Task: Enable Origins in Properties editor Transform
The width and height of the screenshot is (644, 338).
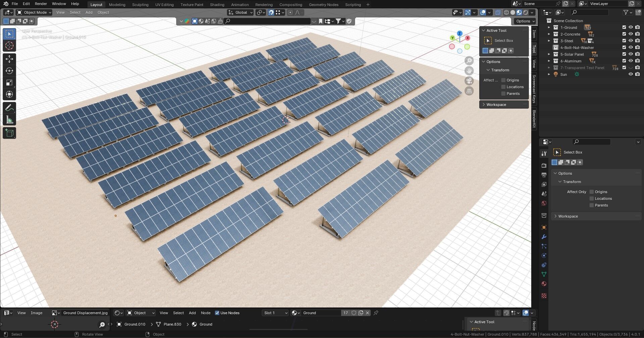Action: pyautogui.click(x=592, y=192)
